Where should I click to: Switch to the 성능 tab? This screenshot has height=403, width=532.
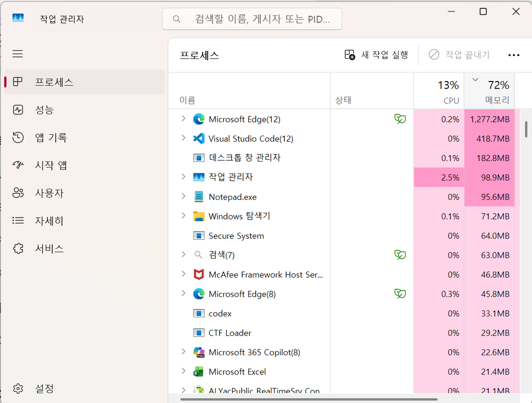(x=84, y=110)
